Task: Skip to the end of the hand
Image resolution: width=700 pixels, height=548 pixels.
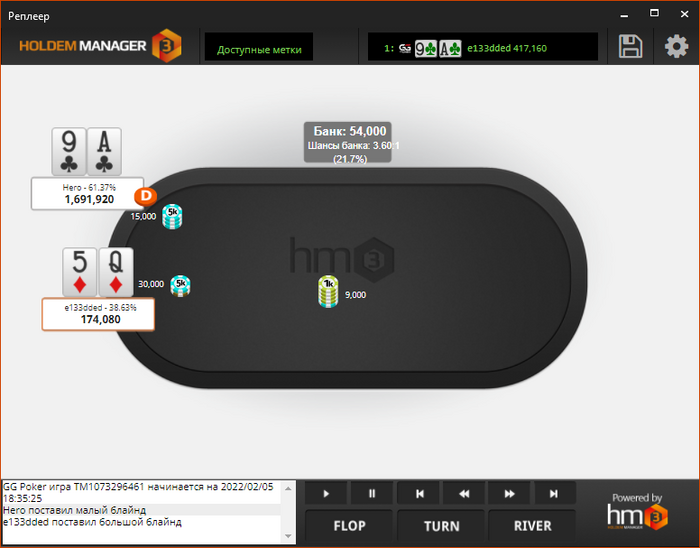Action: [x=554, y=494]
